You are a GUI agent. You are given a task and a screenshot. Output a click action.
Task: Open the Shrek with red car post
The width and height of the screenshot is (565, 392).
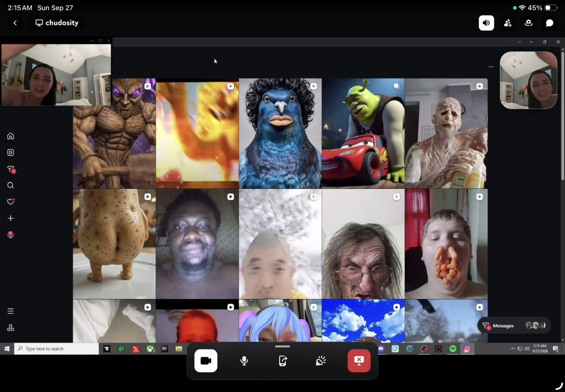click(x=363, y=133)
